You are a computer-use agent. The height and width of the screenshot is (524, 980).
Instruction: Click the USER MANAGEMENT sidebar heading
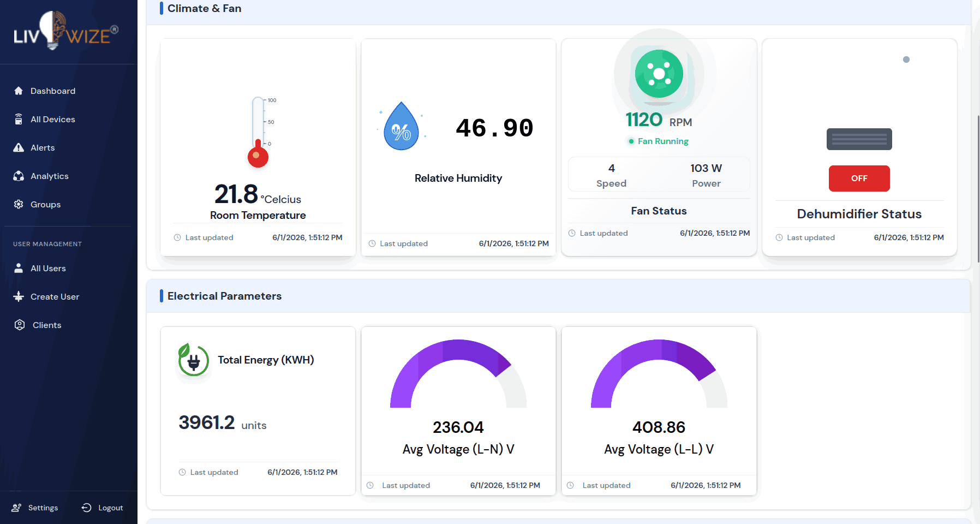[47, 244]
